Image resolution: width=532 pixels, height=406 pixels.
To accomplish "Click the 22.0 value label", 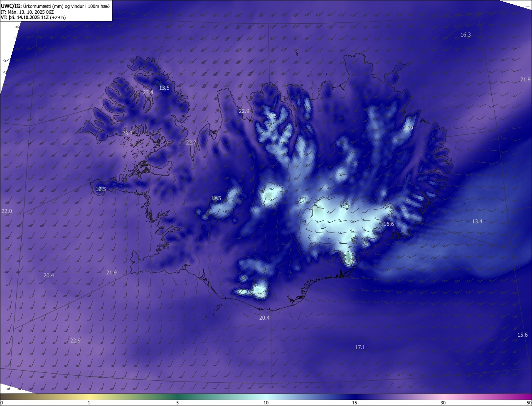I will tap(7, 211).
